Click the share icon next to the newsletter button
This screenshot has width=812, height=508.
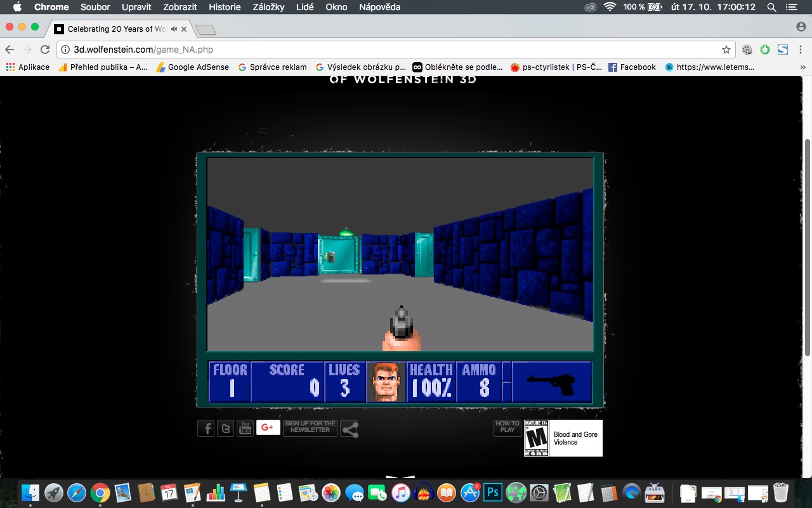(350, 429)
